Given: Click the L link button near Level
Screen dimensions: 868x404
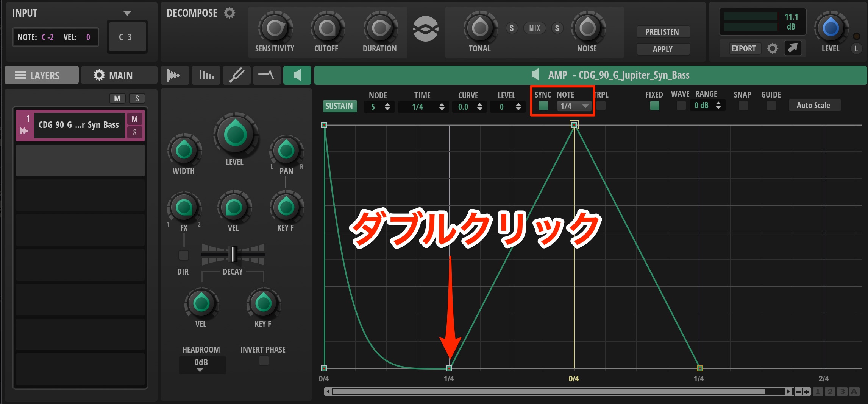Looking at the screenshot, I should pyautogui.click(x=856, y=48).
